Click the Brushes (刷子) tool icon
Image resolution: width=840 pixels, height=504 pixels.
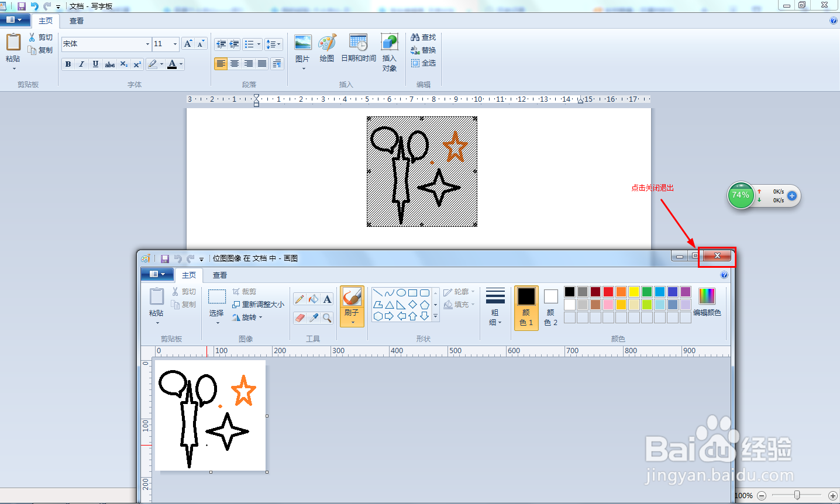coord(352,297)
